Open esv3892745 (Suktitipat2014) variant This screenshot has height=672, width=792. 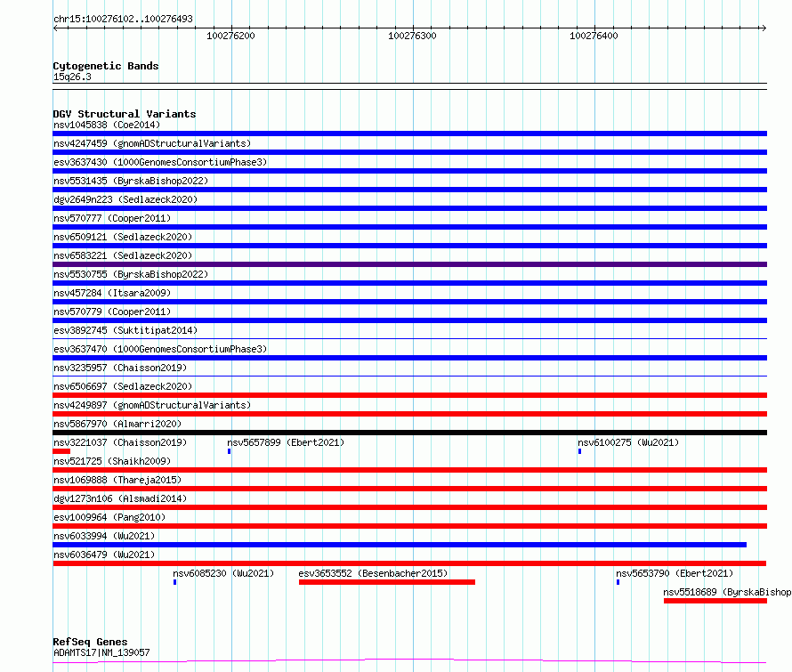125,330
